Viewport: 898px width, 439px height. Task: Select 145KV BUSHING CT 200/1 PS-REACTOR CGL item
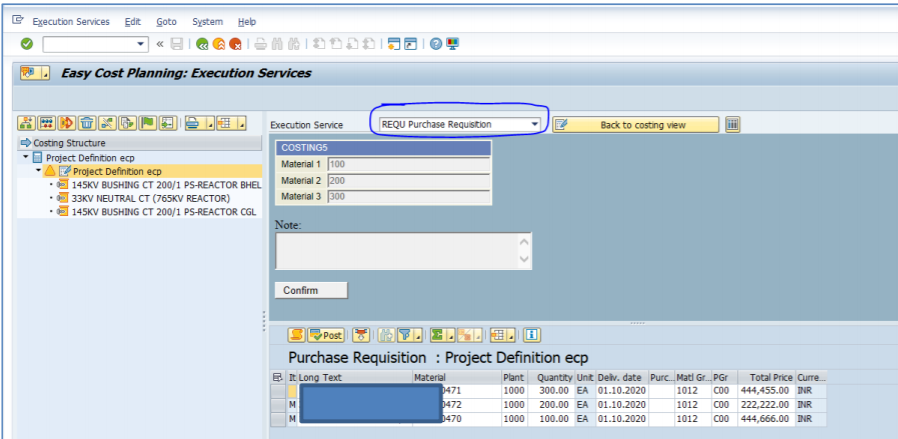(x=163, y=212)
